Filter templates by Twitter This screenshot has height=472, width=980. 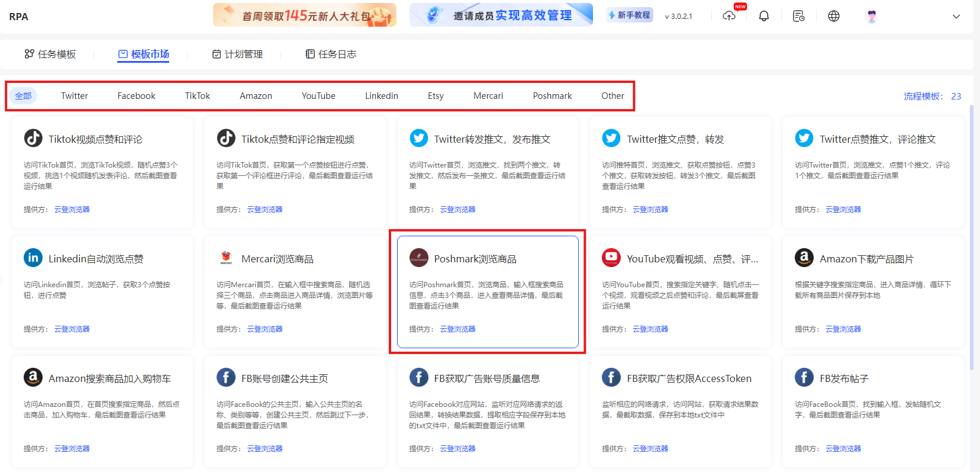point(75,96)
